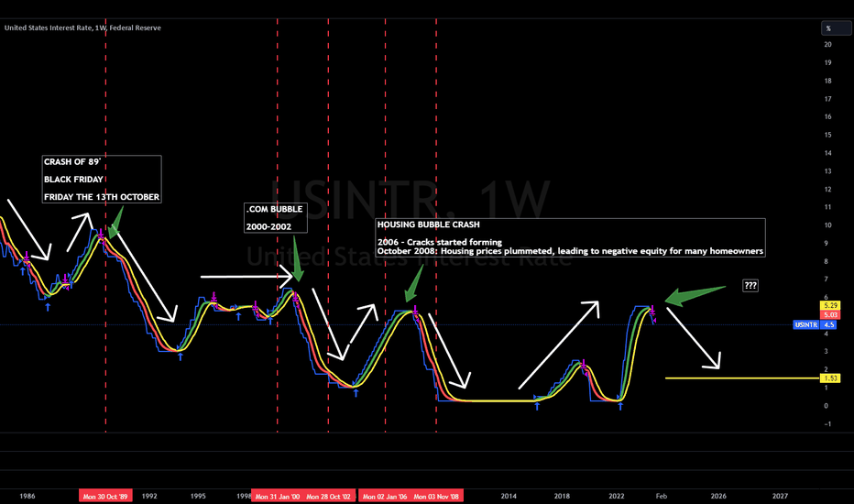Click the 1992 label on time axis
The height and width of the screenshot is (504, 854).
tap(149, 497)
